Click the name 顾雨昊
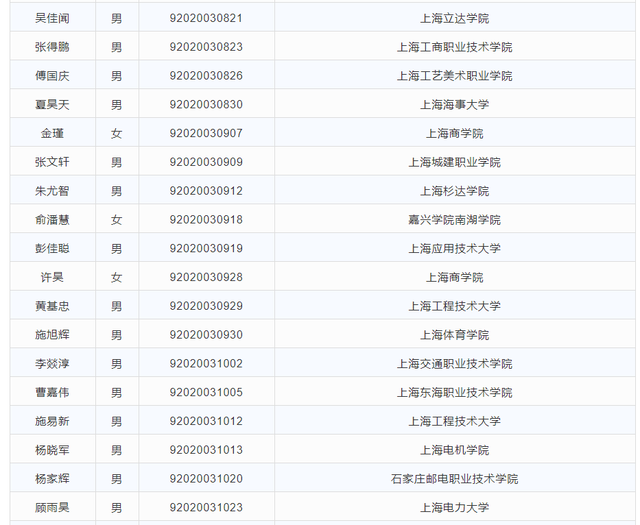The image size is (640, 525). click(52, 507)
